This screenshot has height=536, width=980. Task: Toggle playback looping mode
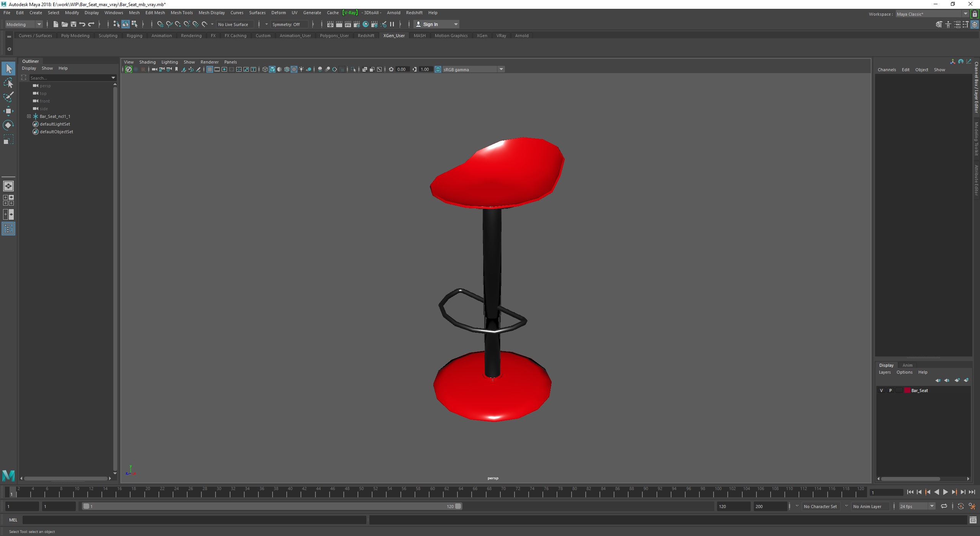(x=944, y=506)
